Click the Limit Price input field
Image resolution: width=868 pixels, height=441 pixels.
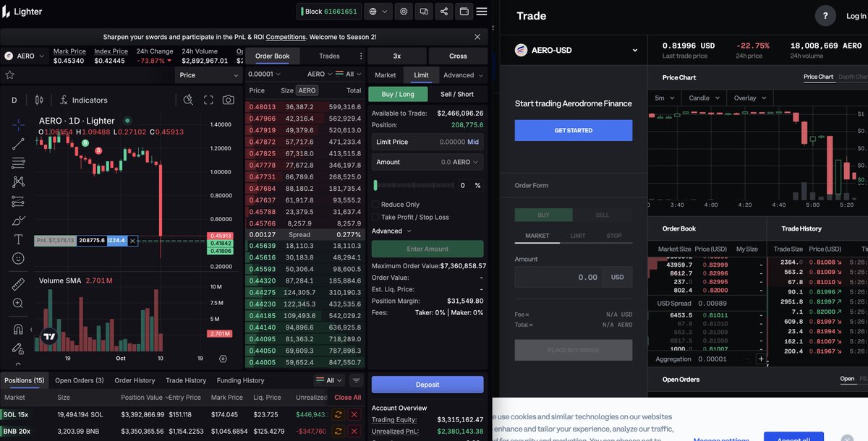pyautogui.click(x=427, y=142)
